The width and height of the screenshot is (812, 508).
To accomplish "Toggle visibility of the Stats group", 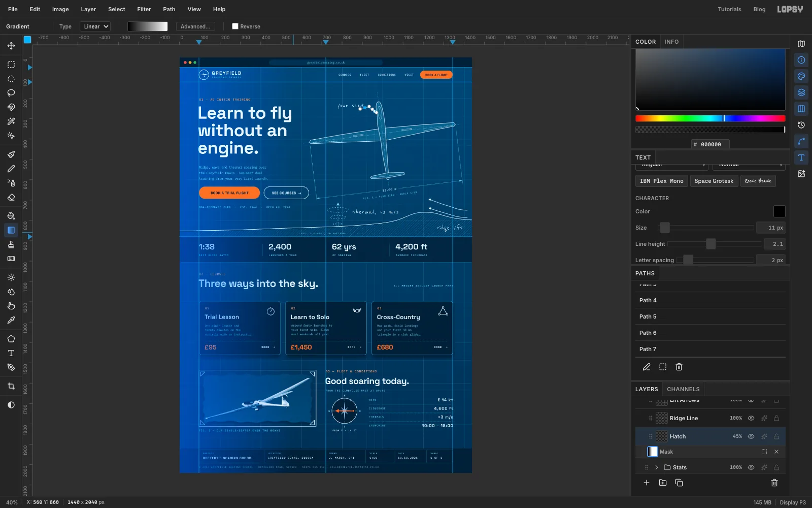I will pyautogui.click(x=751, y=467).
